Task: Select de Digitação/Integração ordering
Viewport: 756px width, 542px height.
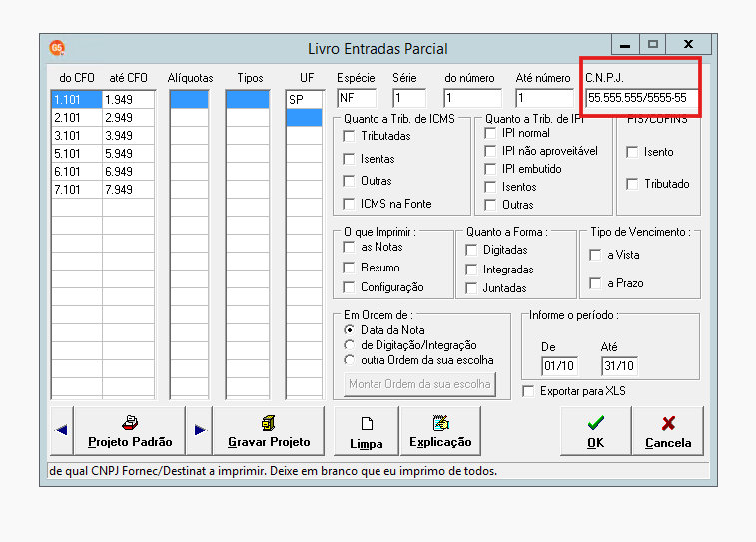Action: click(x=350, y=345)
